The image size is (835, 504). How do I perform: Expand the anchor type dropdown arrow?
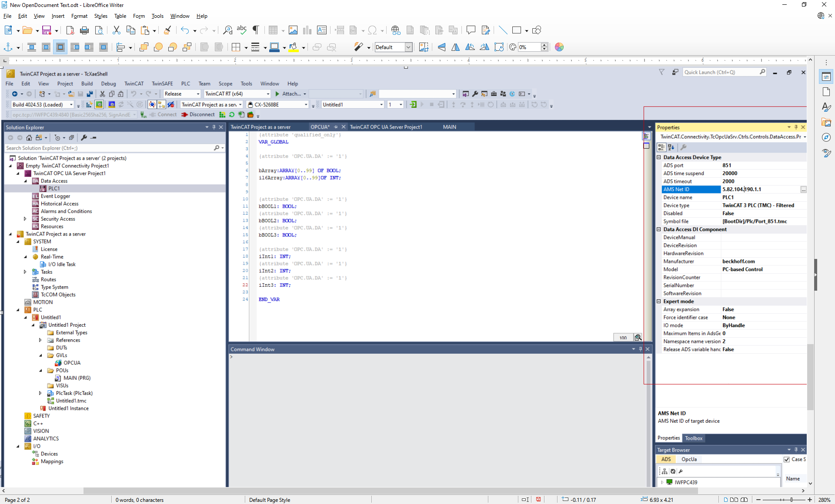18,47
